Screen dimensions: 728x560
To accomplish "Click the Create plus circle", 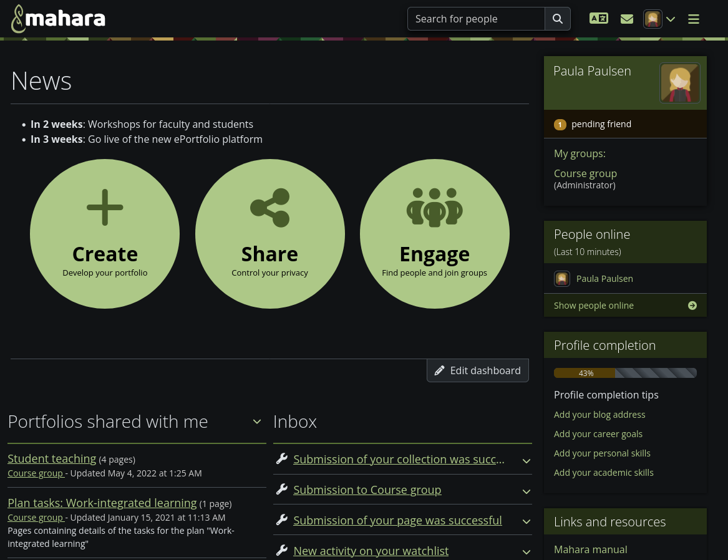I will click(105, 234).
